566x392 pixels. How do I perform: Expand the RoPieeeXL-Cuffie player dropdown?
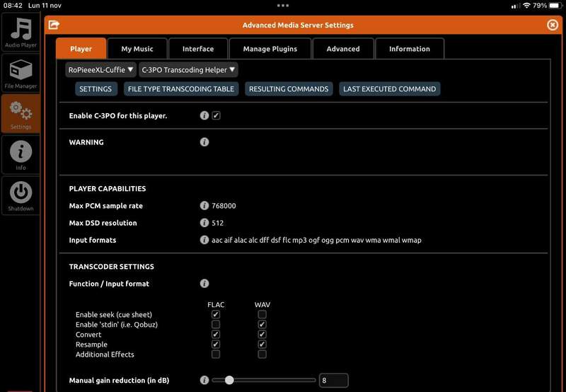[100, 70]
